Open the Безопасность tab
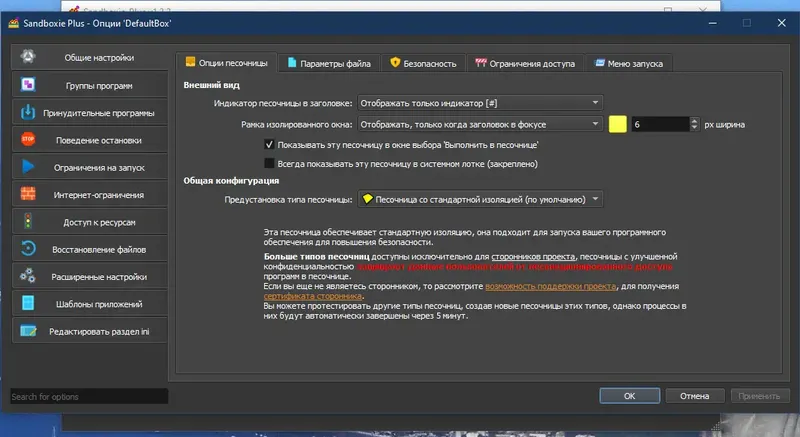This screenshot has height=437, width=800. [423, 63]
